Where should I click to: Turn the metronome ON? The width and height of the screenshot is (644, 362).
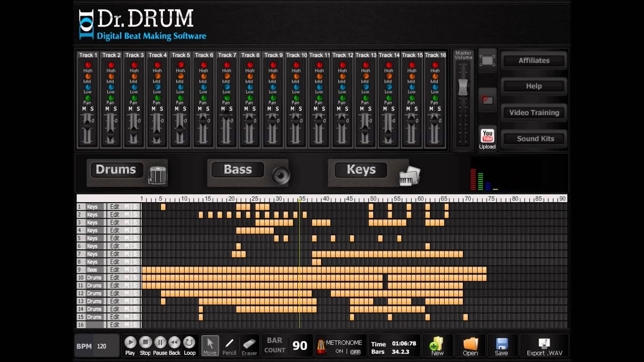tap(339, 351)
